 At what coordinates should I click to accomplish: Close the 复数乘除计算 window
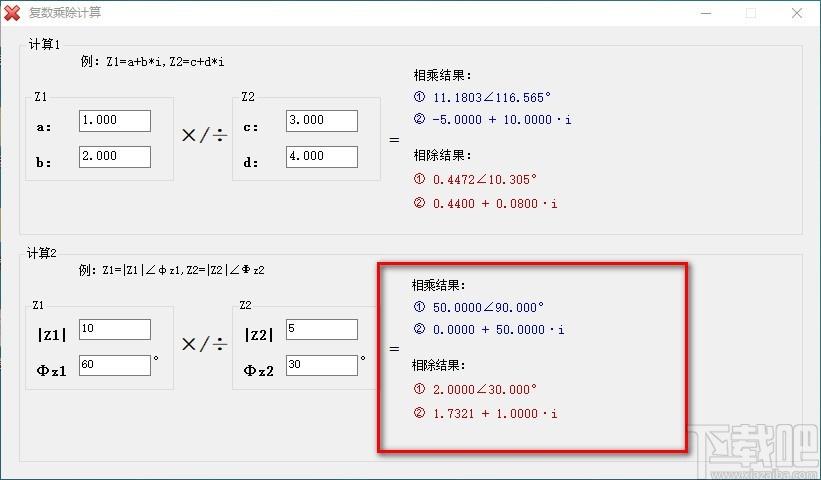797,13
